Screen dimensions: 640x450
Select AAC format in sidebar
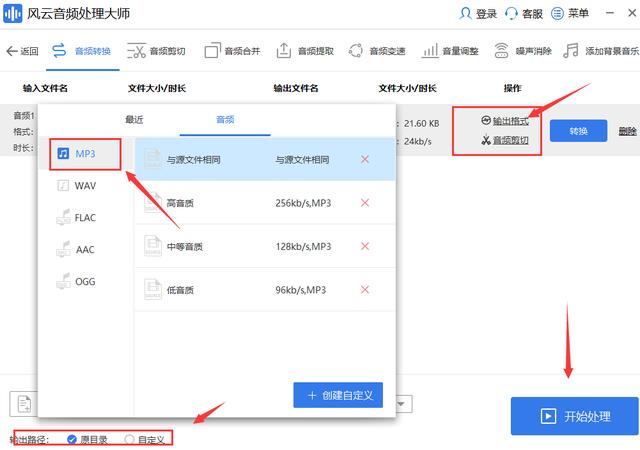[x=85, y=250]
